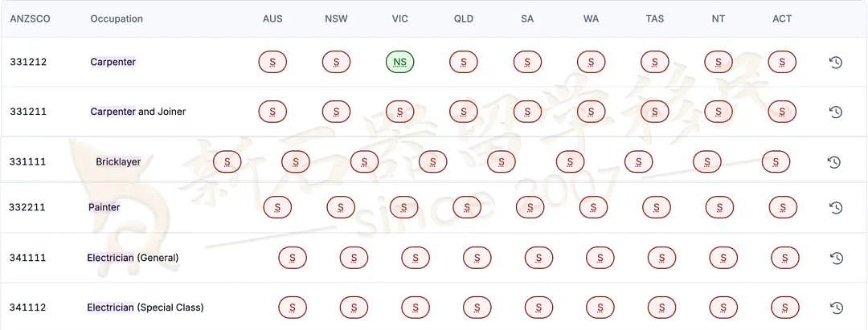Click the VIC column header
This screenshot has height=330, width=868.
pos(399,18)
